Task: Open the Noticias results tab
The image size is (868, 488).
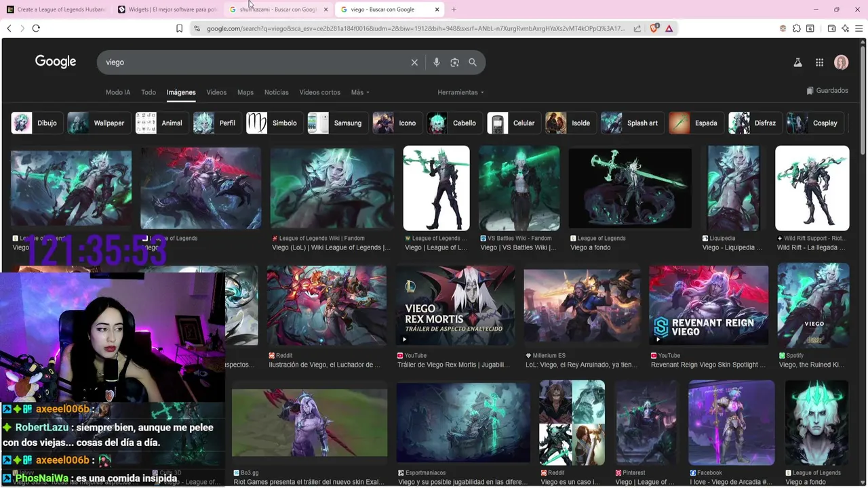Action: point(276,92)
